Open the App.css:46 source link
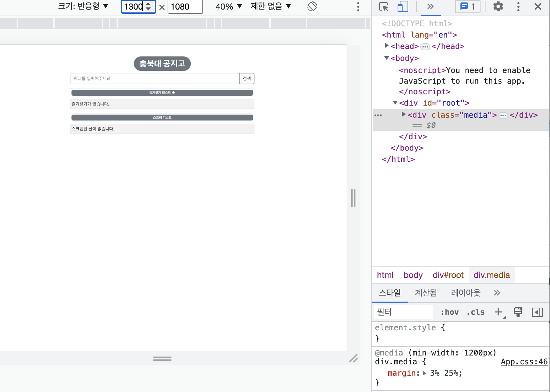The height and width of the screenshot is (392, 550). click(x=524, y=362)
